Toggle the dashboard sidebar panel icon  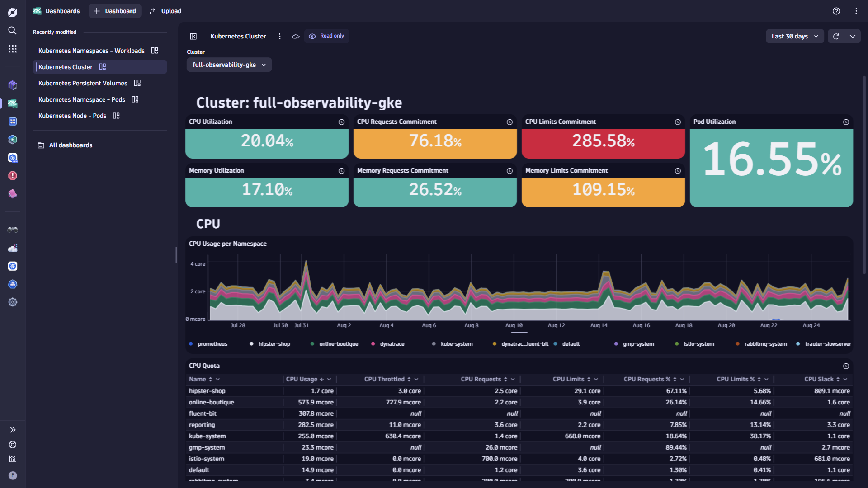pos(193,36)
